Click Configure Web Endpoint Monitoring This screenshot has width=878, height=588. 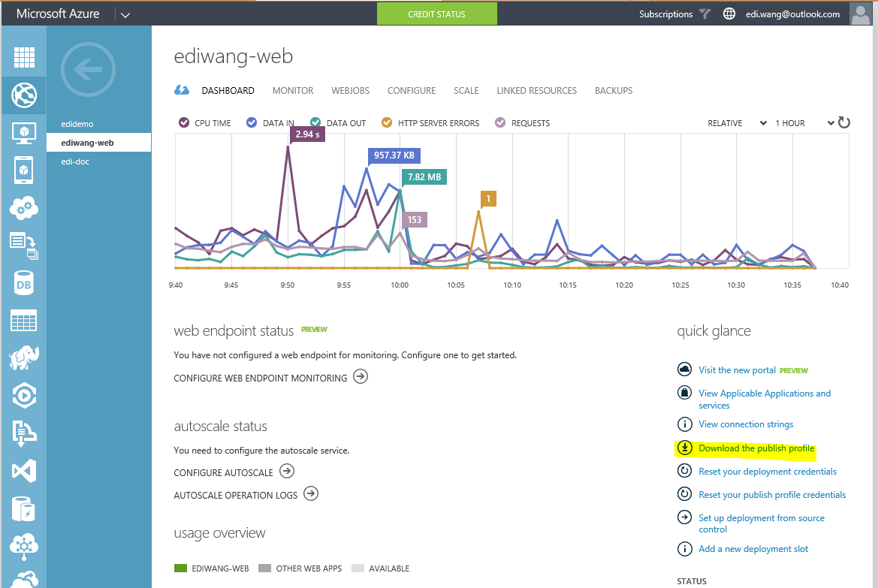(x=271, y=378)
